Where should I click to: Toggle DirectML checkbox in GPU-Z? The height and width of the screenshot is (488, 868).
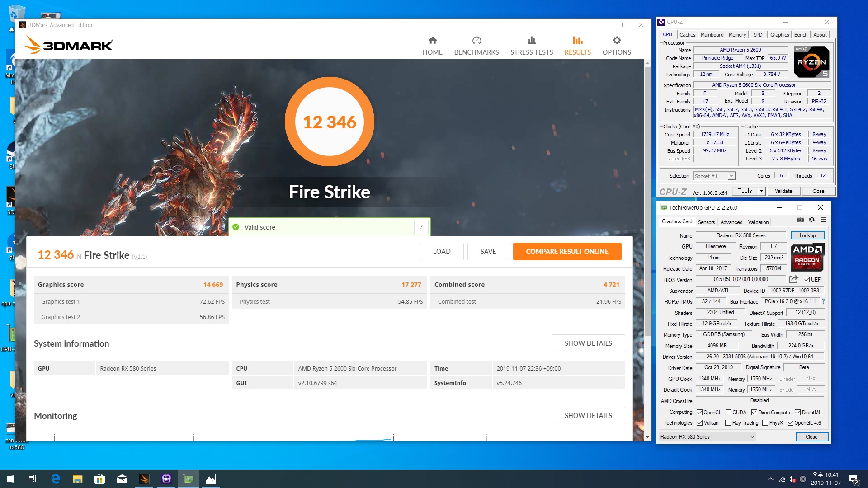797,413
